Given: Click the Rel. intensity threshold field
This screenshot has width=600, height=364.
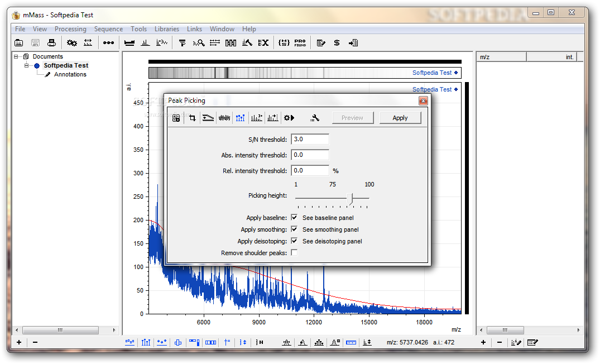Looking at the screenshot, I should pos(310,171).
